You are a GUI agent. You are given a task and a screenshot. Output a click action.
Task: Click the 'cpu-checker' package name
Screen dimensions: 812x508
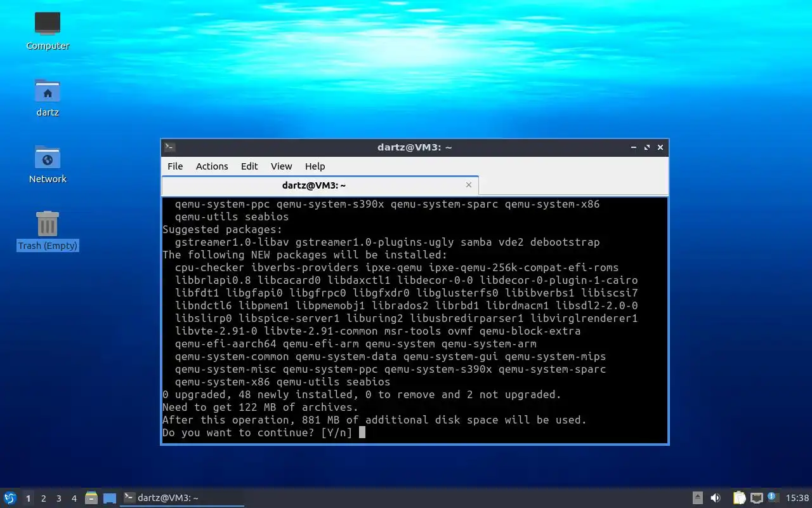point(210,267)
